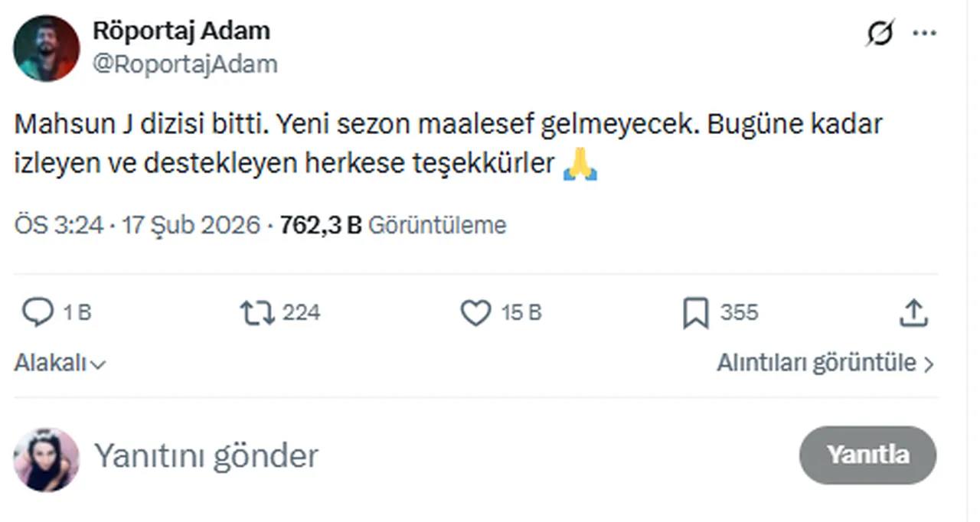Open the reply composer via the speech bubble icon

click(x=37, y=312)
